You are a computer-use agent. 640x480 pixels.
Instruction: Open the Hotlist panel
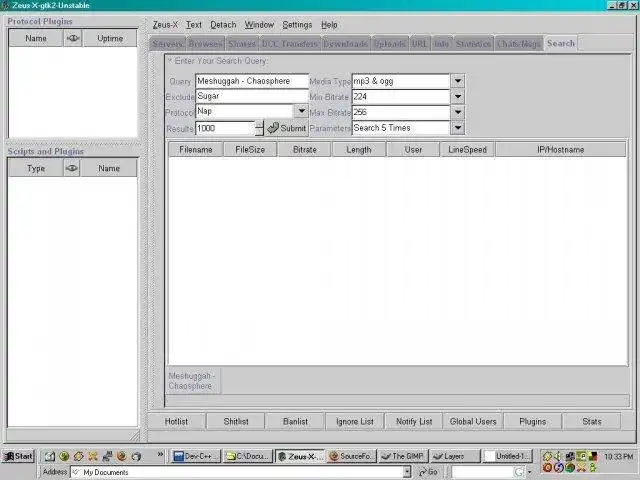point(176,421)
